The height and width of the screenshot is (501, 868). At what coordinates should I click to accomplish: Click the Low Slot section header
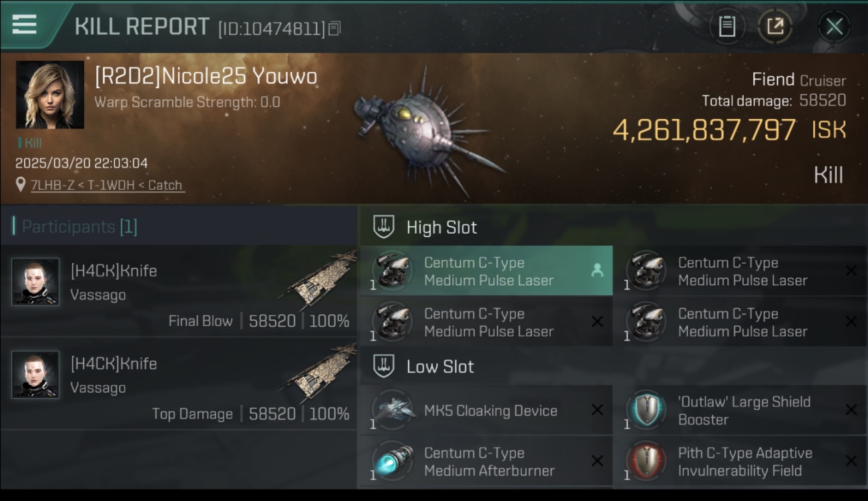click(x=423, y=366)
